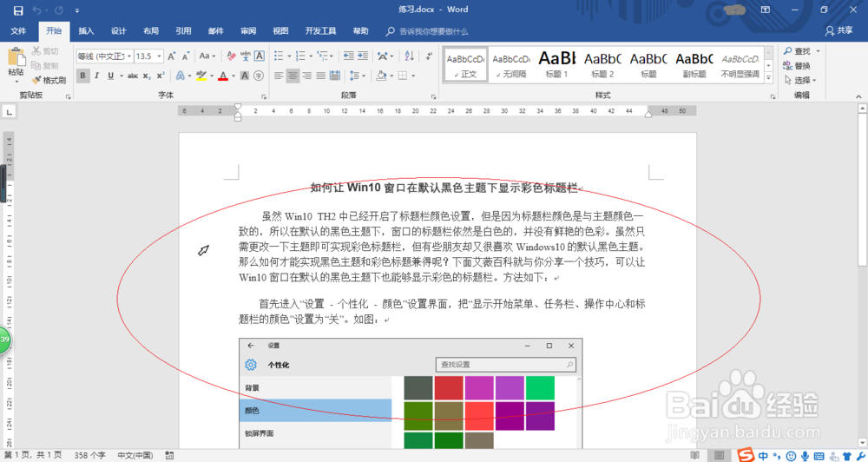Shrink font size with the smaller A
Screen dimensions: 868x462
coord(186,56)
